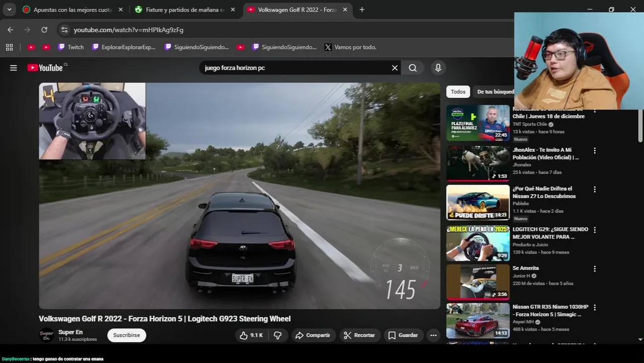
Task: Close the 'Apuestas con las mejores' tab
Action: pos(120,10)
